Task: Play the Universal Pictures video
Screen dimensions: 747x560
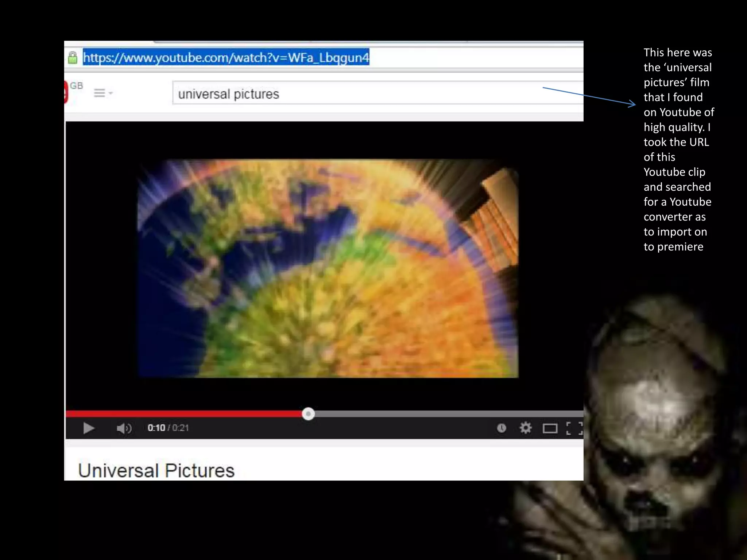Action: tap(88, 428)
